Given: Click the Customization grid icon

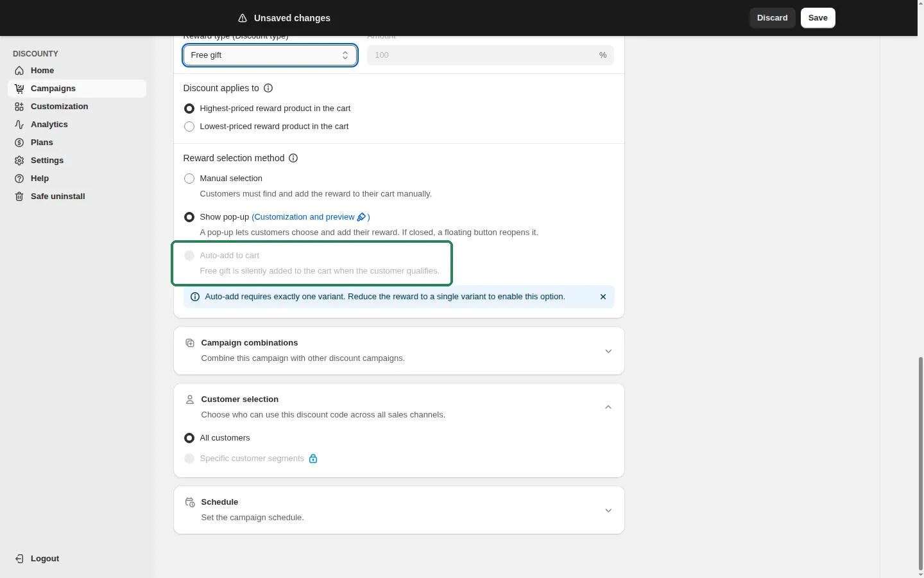Looking at the screenshot, I should pos(19,107).
